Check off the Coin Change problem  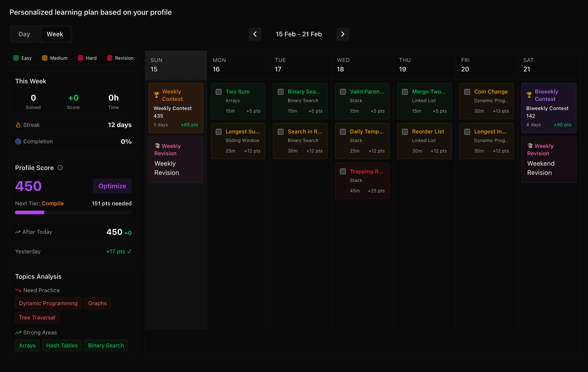[x=467, y=92]
